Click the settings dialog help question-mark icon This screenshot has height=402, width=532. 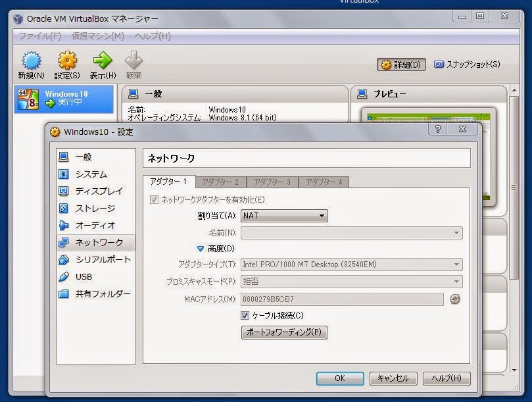click(x=438, y=129)
